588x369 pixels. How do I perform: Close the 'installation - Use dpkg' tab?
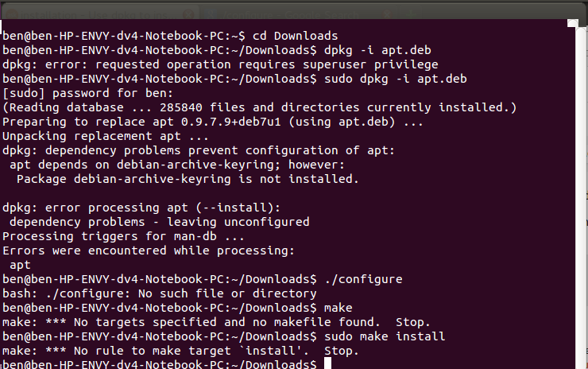click(188, 15)
